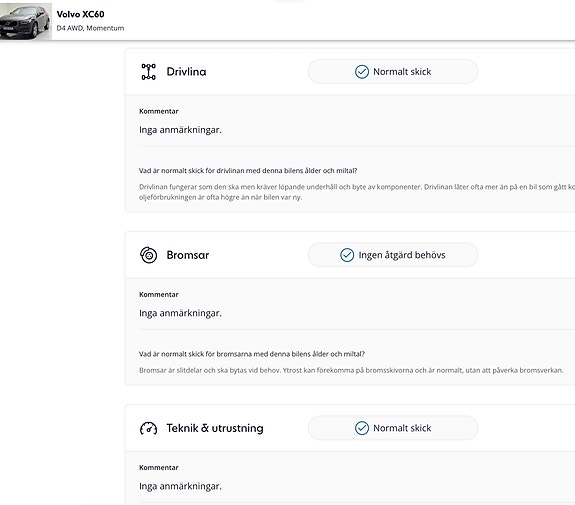
Task: Select the Ingen åtgärd behövs status pill
Action: 393,255
